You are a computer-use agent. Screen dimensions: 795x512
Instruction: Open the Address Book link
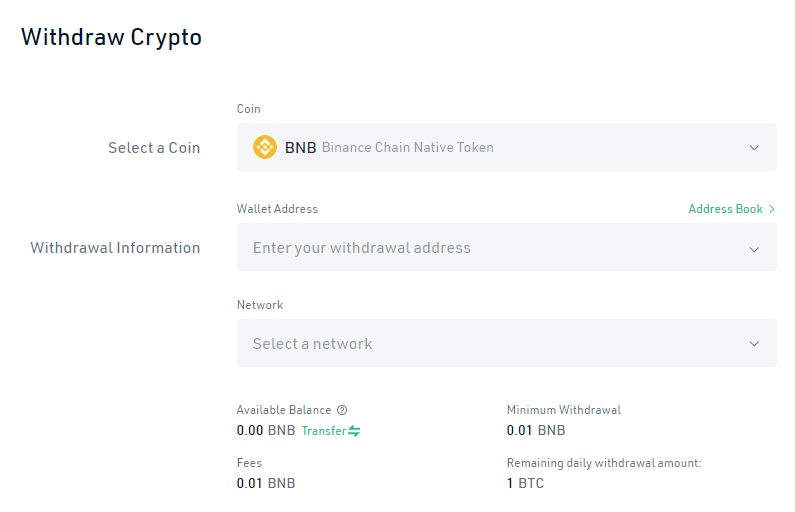[725, 209]
